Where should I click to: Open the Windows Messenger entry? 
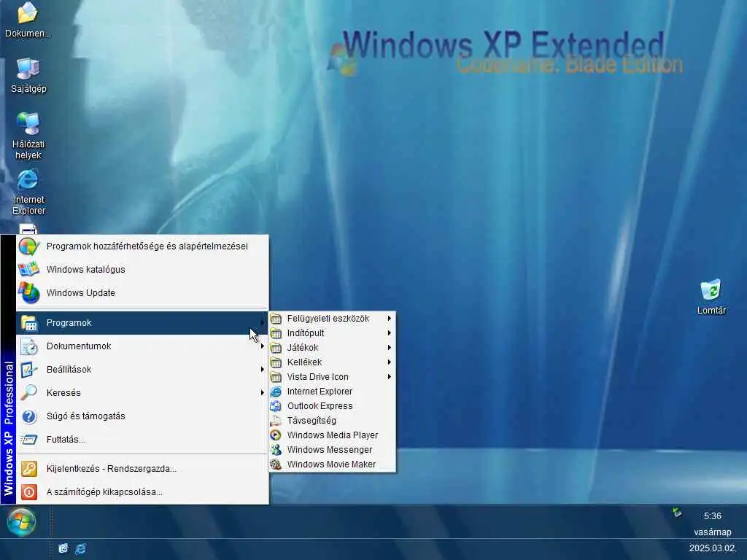tap(332, 449)
